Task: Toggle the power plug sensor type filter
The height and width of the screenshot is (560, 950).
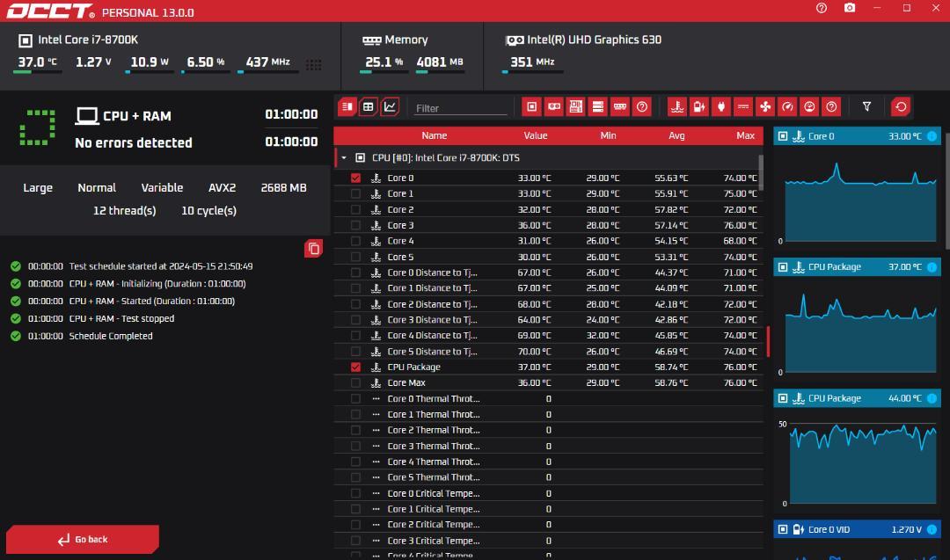Action: point(721,107)
